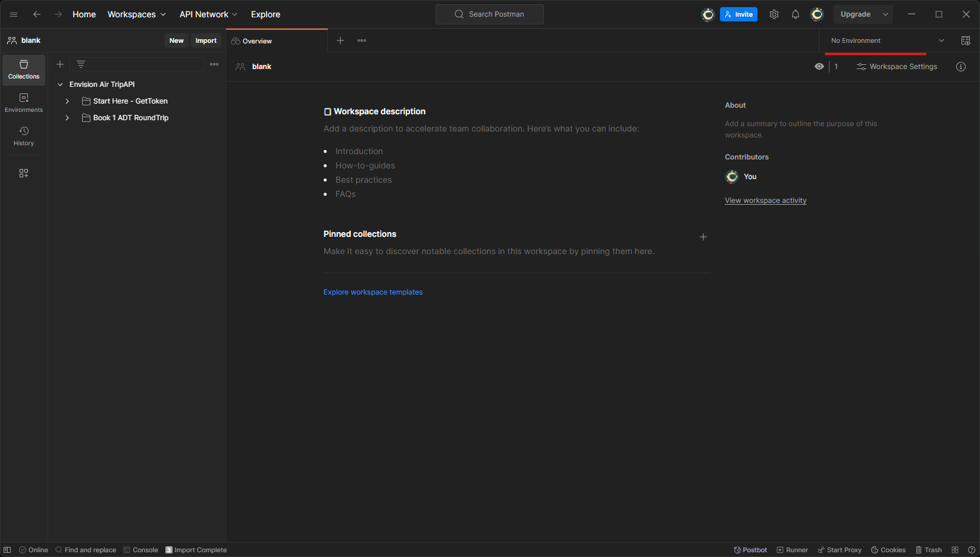Add a pinned collection with plus
This screenshot has height=557, width=980.
pyautogui.click(x=703, y=237)
